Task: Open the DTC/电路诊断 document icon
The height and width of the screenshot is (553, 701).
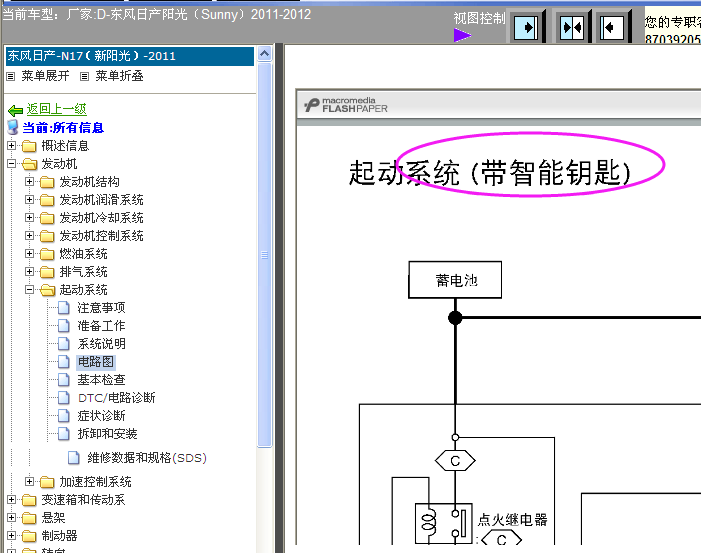Action: tap(64, 397)
